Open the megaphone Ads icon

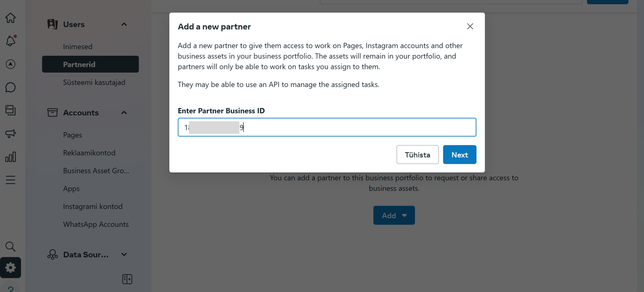10,134
